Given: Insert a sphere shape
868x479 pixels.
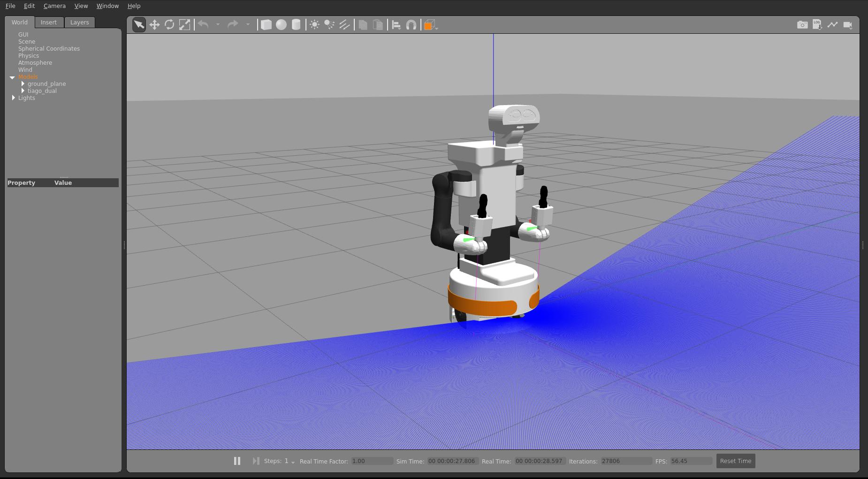Looking at the screenshot, I should click(x=281, y=25).
